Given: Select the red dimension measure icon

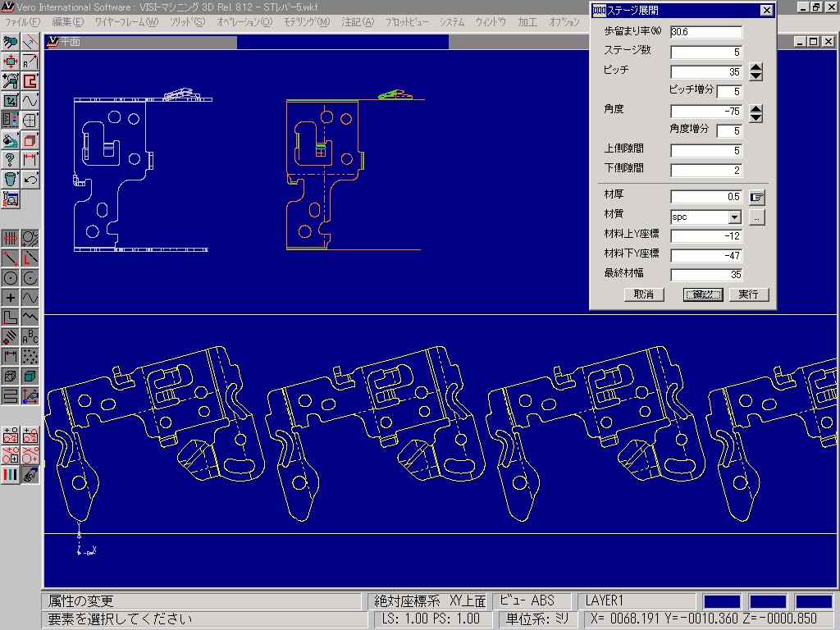Looking at the screenshot, I should coord(30,159).
